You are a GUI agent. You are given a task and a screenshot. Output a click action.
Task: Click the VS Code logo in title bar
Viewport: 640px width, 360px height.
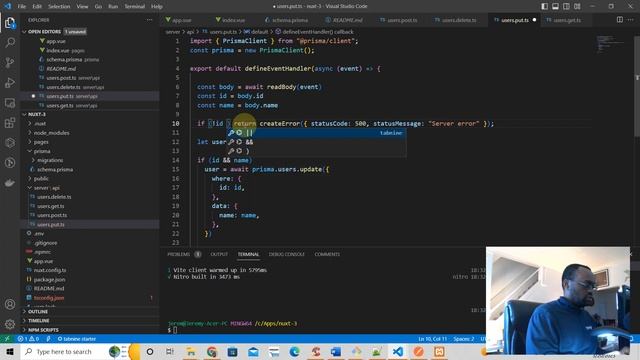point(8,6)
